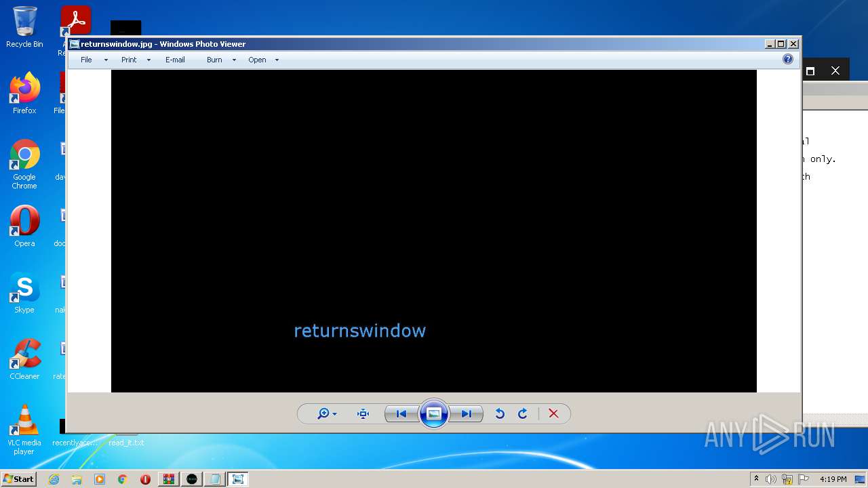This screenshot has height=488, width=868.
Task: Expand the File dropdown arrow
Action: tap(106, 60)
